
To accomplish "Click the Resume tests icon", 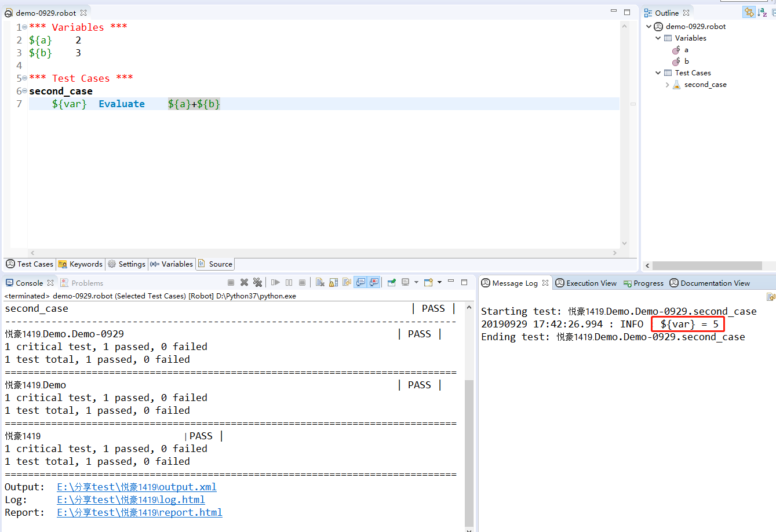I will (275, 282).
